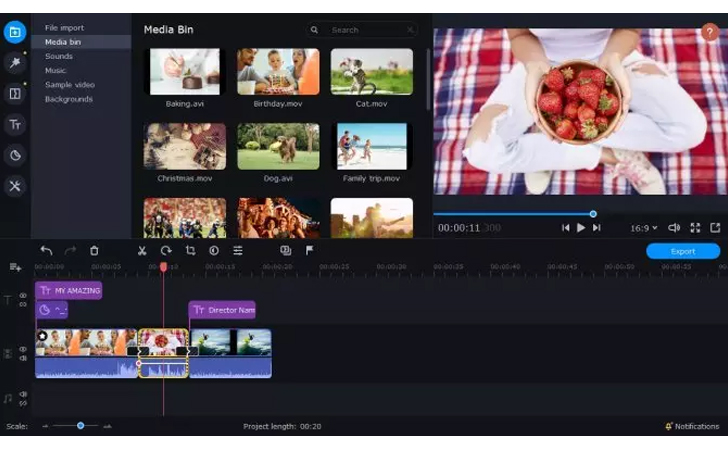Image resolution: width=728 pixels, height=450 pixels.
Task: Toggle audio track link icon
Action: pos(23,404)
